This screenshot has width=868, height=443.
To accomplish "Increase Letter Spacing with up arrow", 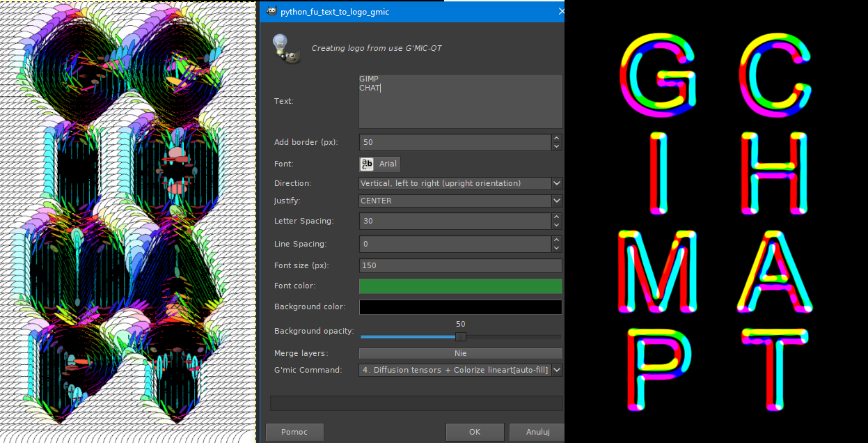I will tap(556, 217).
